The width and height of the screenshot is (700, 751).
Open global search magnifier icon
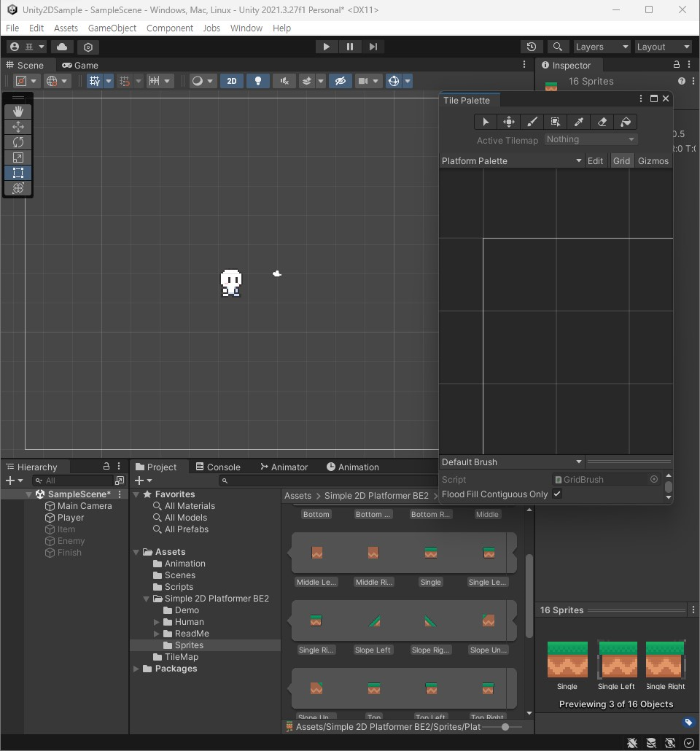click(x=557, y=47)
